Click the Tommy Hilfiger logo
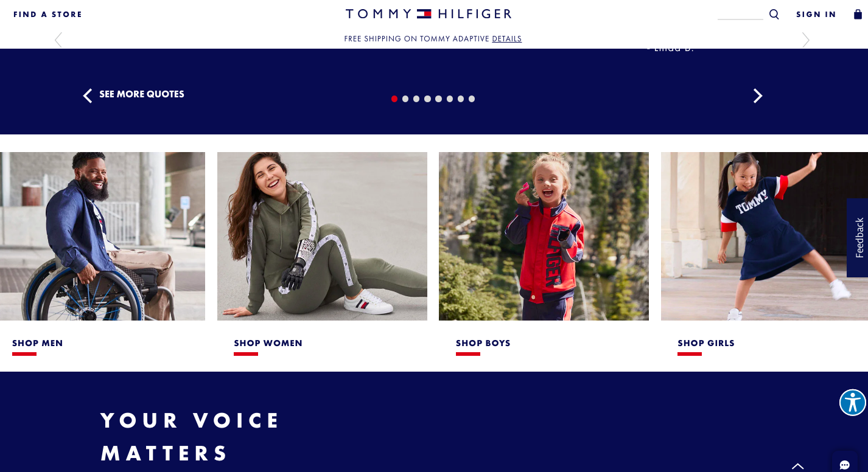The height and width of the screenshot is (472, 868). 429,14
